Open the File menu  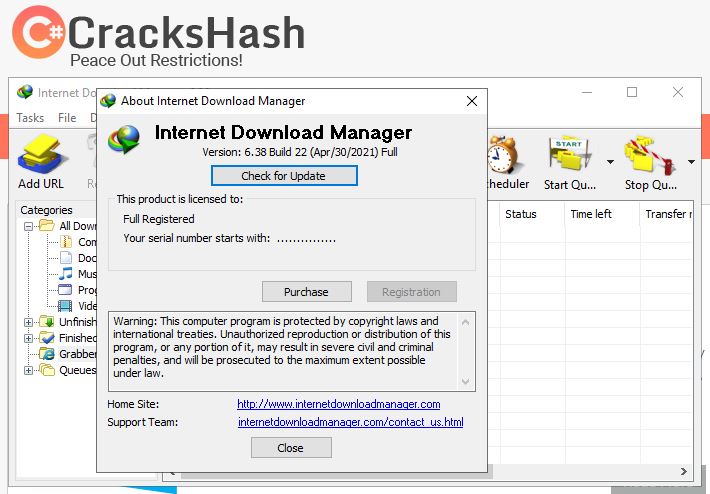(67, 118)
